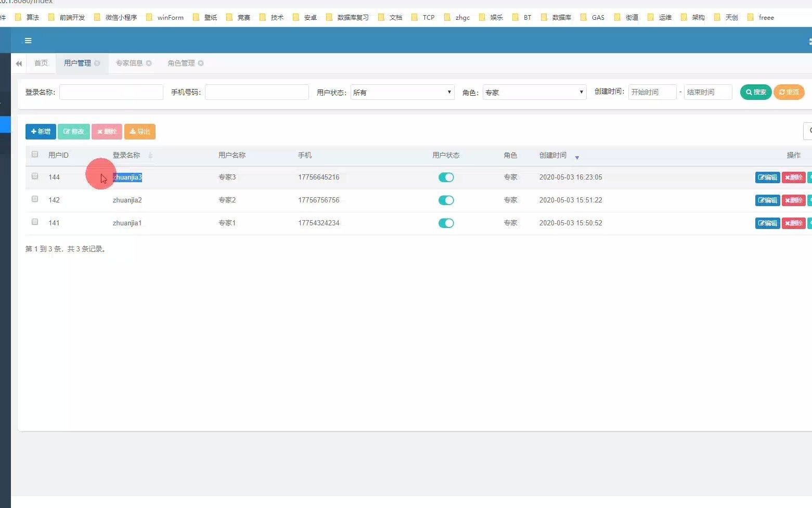The height and width of the screenshot is (508, 812).
Task: Click the pink 删除 toolbar button
Action: (x=107, y=132)
